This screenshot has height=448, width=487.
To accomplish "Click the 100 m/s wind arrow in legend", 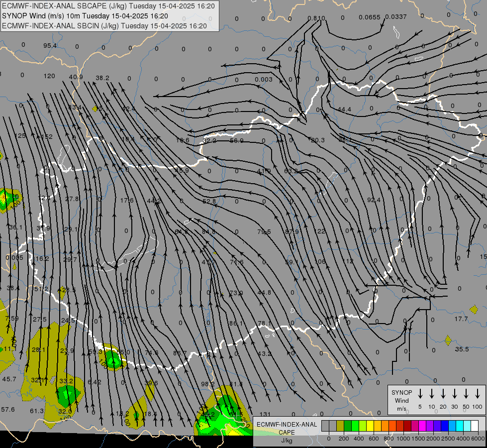I will 478,394.
